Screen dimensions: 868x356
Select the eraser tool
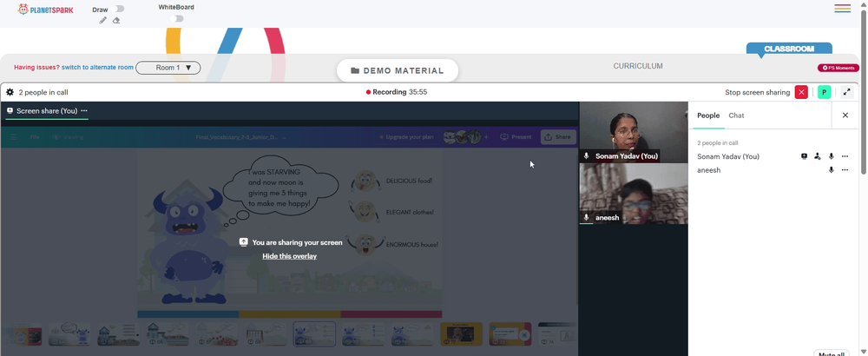(x=116, y=21)
